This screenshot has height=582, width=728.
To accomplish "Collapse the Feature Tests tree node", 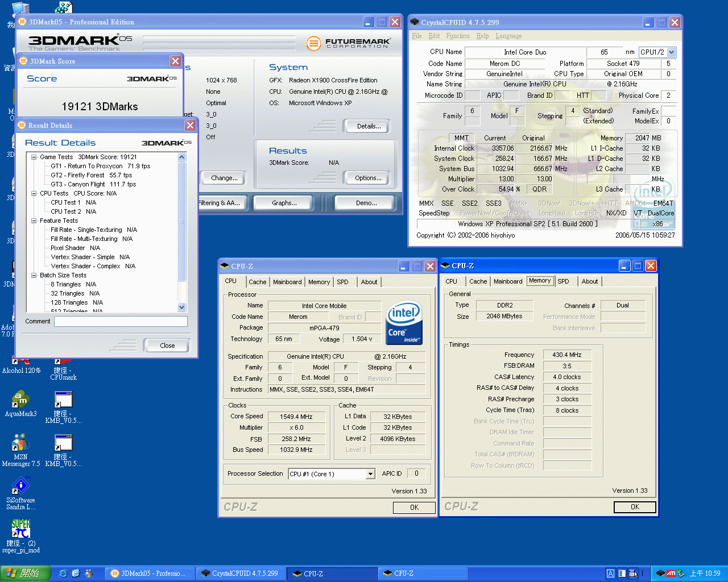I will (x=34, y=221).
